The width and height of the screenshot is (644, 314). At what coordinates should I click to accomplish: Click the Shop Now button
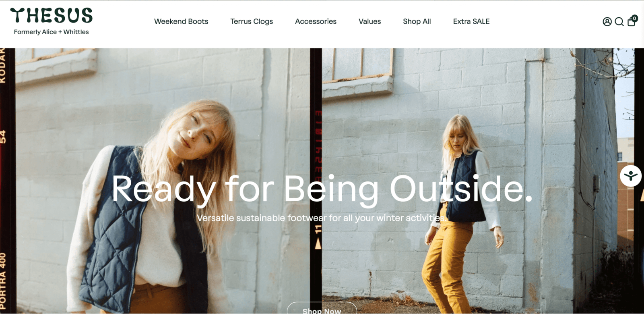click(322, 308)
